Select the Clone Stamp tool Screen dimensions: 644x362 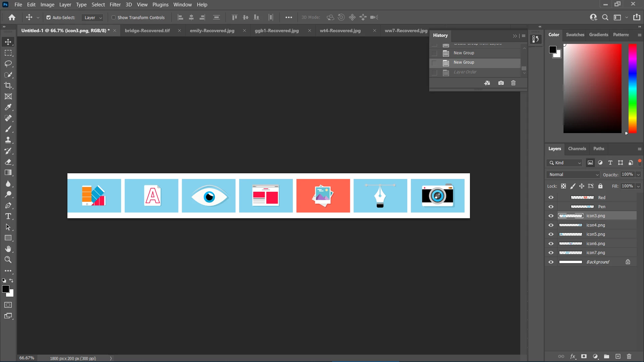[8, 140]
